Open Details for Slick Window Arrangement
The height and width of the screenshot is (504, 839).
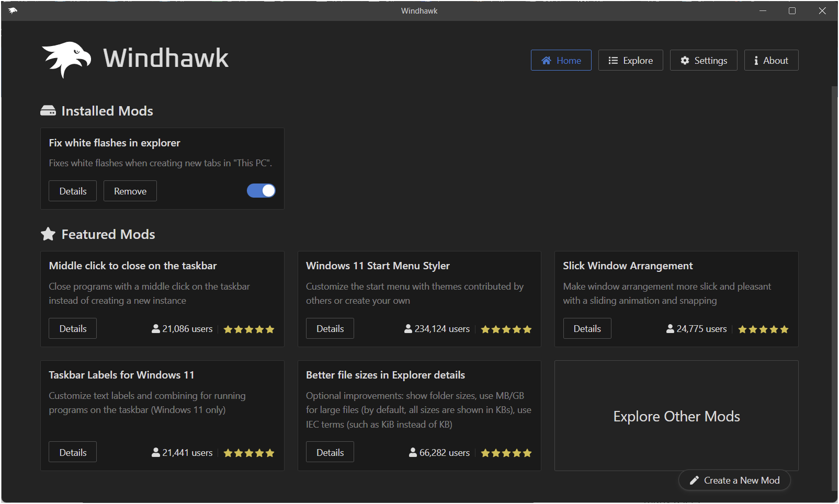pos(587,328)
